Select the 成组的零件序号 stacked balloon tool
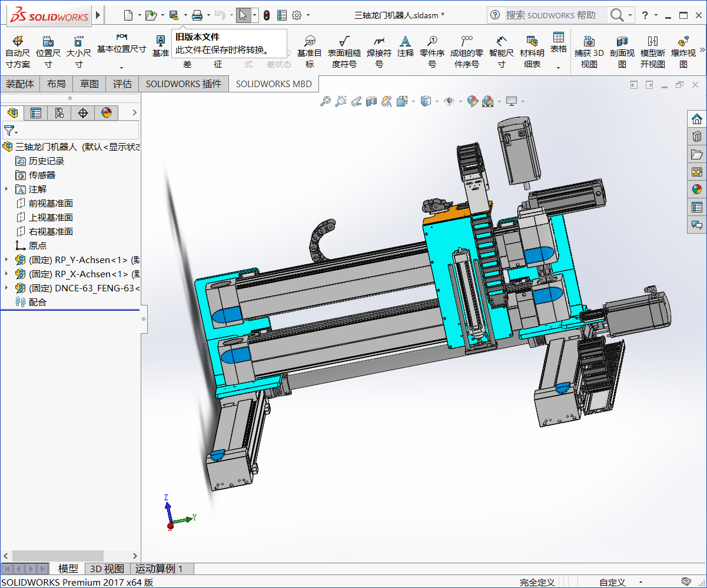 (467, 51)
